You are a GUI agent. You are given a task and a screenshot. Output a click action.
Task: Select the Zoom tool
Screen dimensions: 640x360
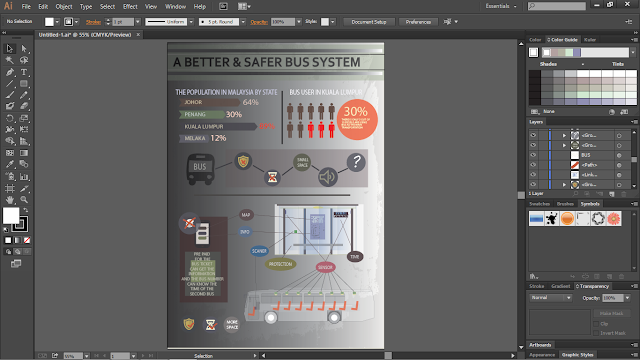[24, 200]
